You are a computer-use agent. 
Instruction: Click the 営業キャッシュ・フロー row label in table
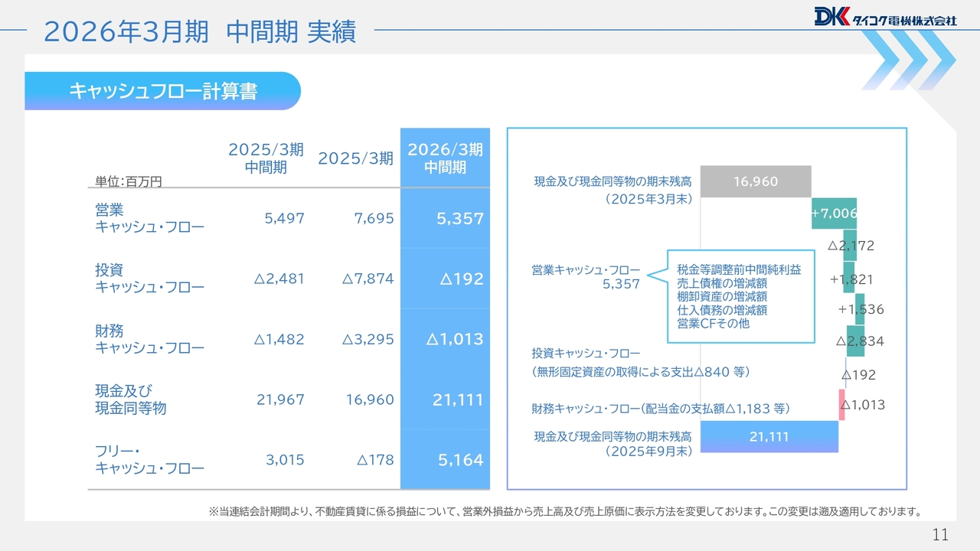pyautogui.click(x=149, y=218)
